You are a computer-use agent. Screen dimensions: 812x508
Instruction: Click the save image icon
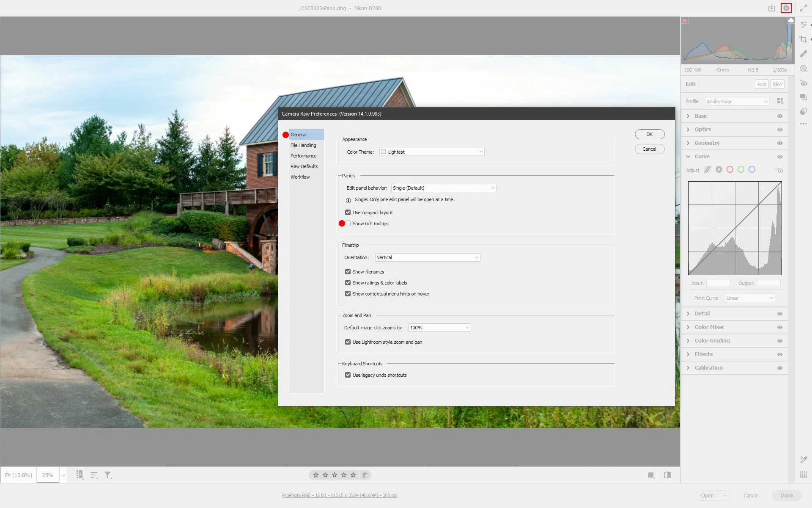772,8
